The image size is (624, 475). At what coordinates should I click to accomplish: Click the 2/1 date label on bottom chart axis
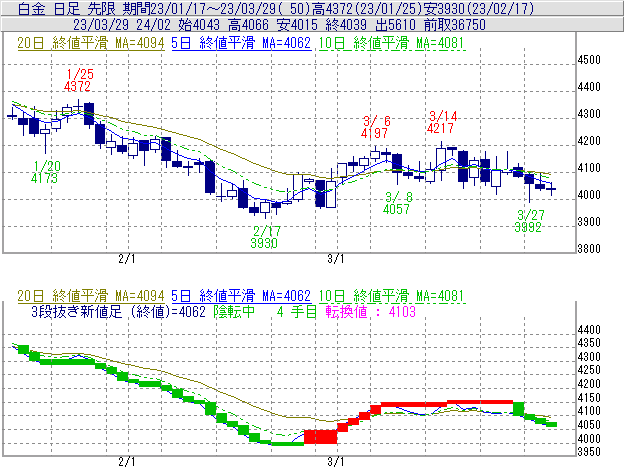pyautogui.click(x=127, y=462)
